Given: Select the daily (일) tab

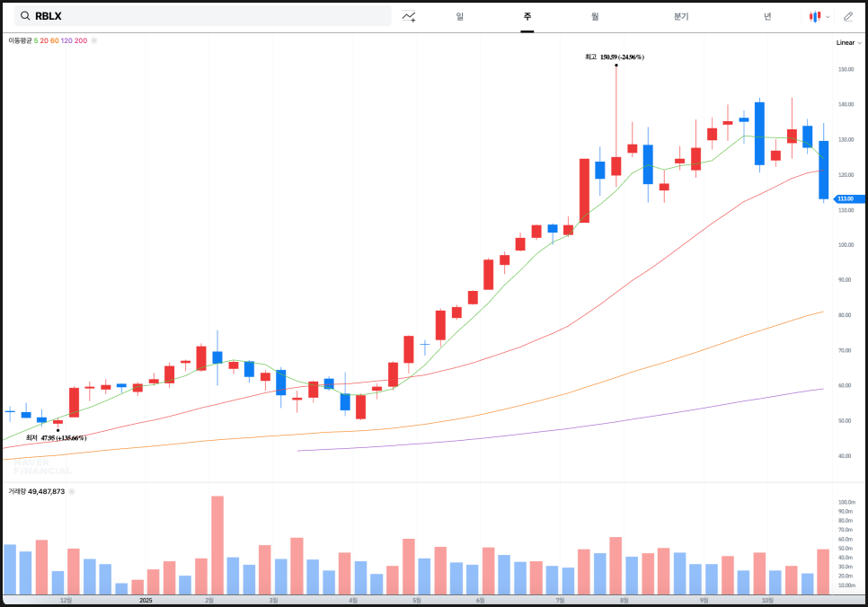Looking at the screenshot, I should coord(460,16).
